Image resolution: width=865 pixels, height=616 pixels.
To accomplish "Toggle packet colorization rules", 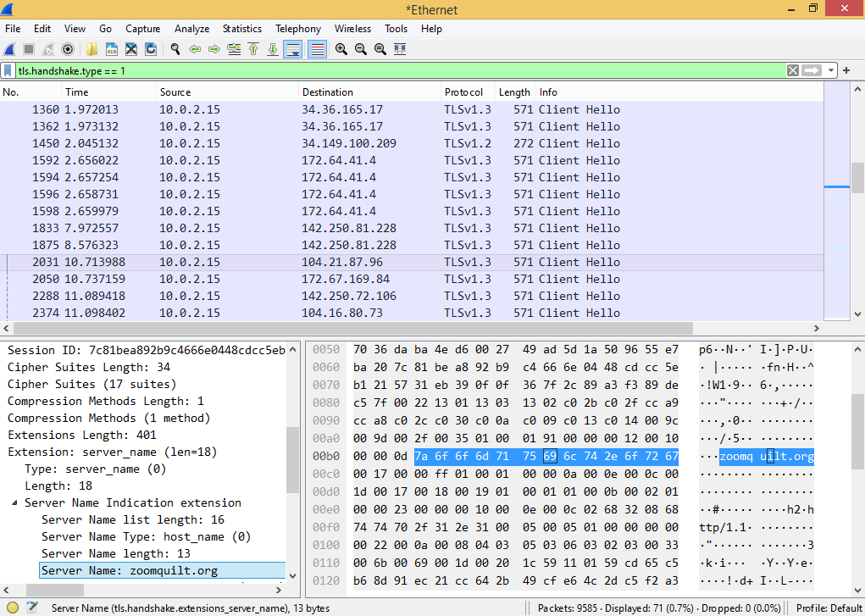I will tap(317, 49).
